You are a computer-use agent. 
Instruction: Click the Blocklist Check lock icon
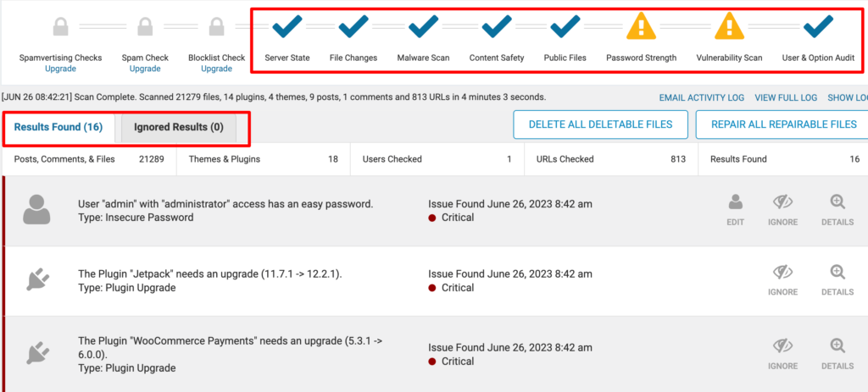(216, 26)
